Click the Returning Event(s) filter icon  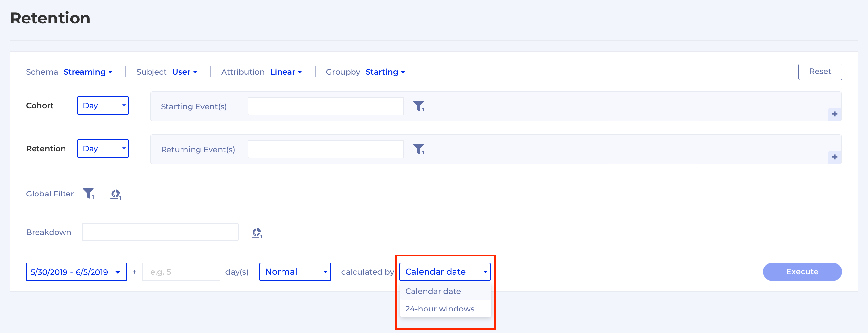418,149
